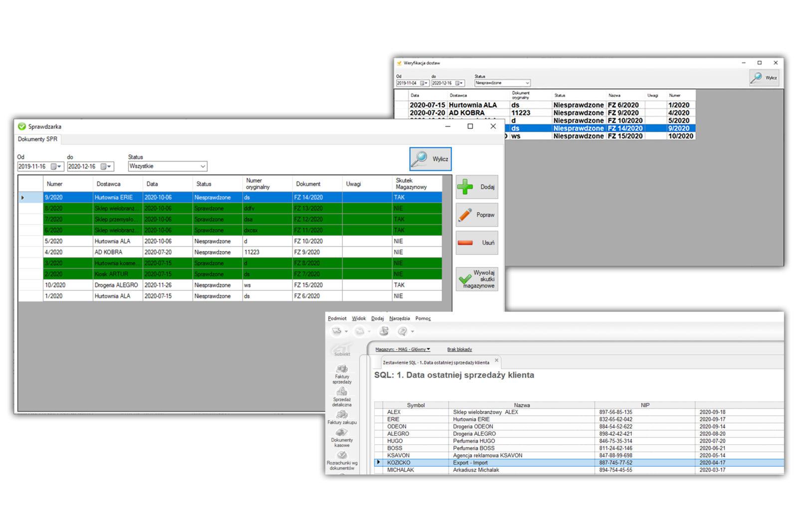
Task: Click Agencja reklamowa KSAVON cell
Action: [521, 455]
